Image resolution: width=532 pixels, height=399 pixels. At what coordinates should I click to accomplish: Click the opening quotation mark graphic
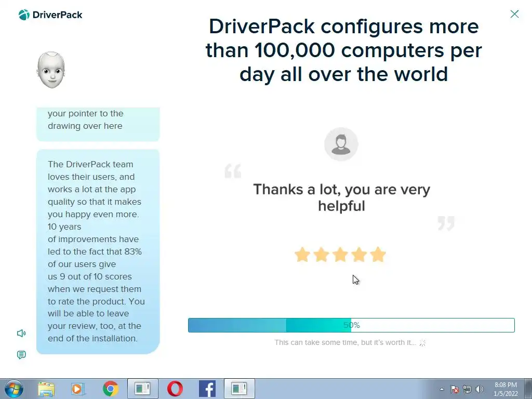[233, 171]
